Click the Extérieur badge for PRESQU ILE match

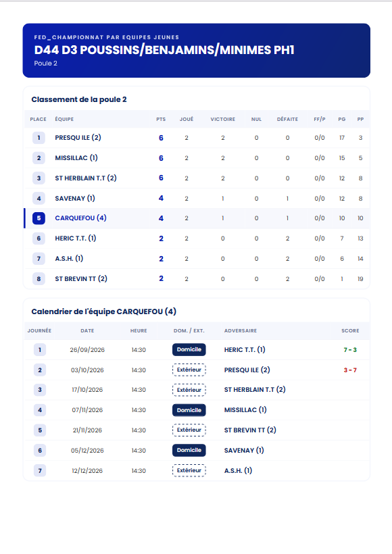click(189, 370)
